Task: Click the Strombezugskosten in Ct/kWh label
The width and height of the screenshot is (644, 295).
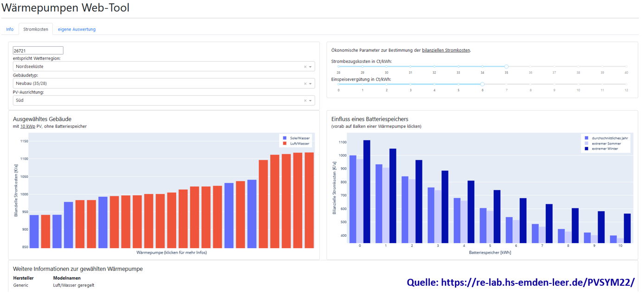Action: pos(361,61)
